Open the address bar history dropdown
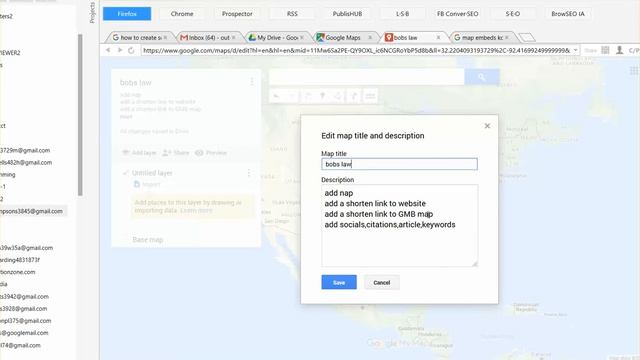The width and height of the screenshot is (640, 360). 576,50
